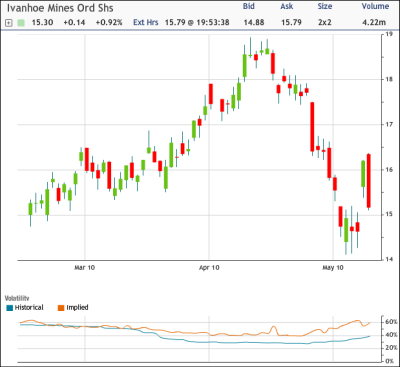
Task: Click the 40% volatility axis label
Action: 391,335
